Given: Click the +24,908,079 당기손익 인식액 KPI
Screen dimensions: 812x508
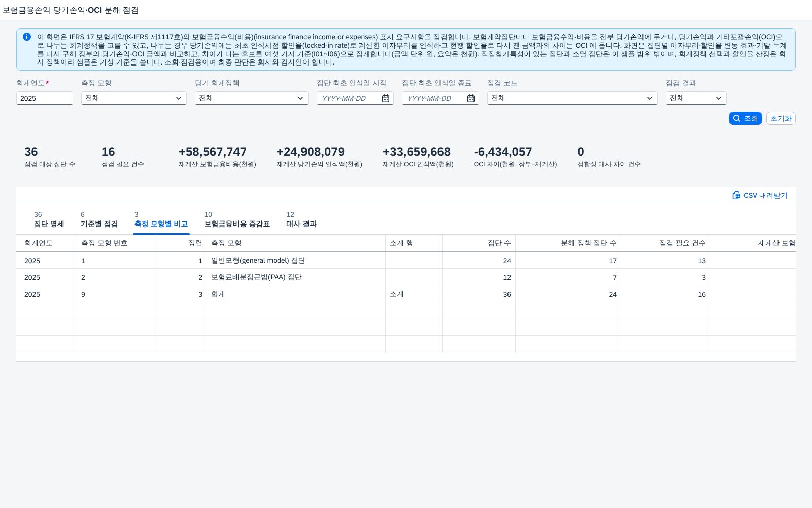Looking at the screenshot, I should pos(319,157).
